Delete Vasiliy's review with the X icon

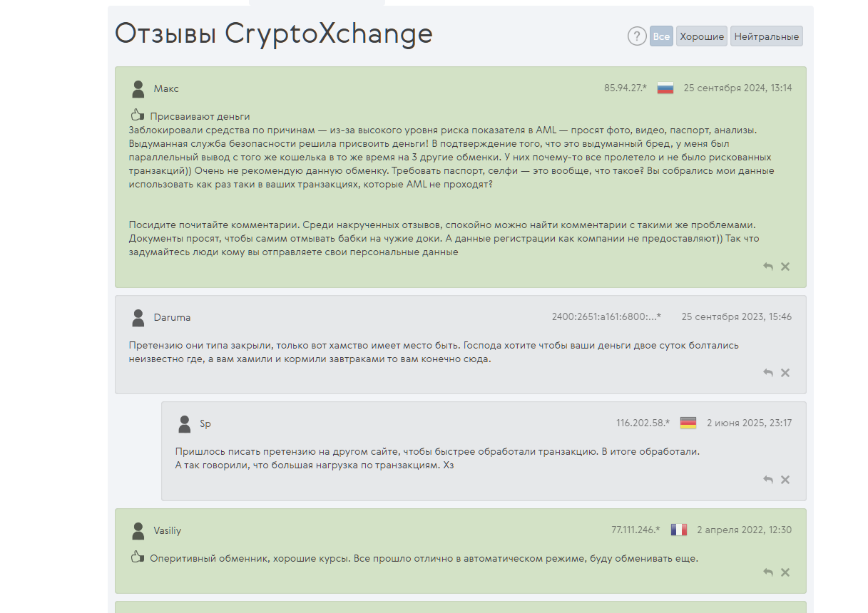pyautogui.click(x=785, y=572)
